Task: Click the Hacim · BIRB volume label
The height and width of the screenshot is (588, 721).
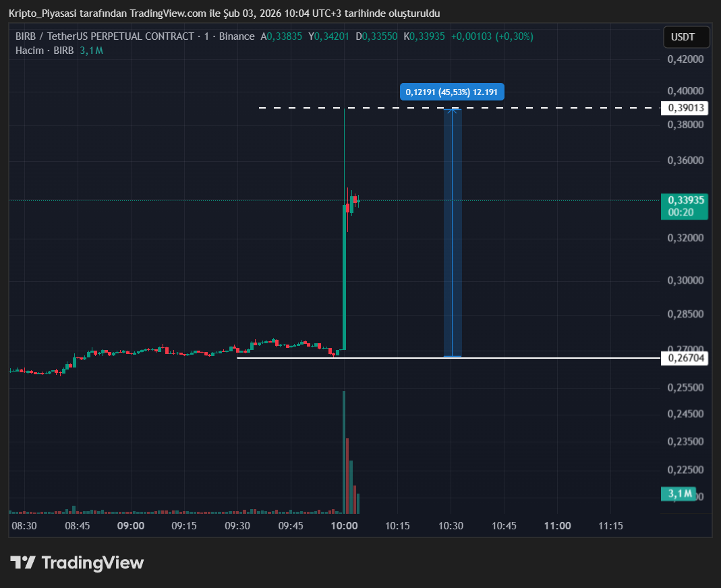Action: click(x=44, y=51)
